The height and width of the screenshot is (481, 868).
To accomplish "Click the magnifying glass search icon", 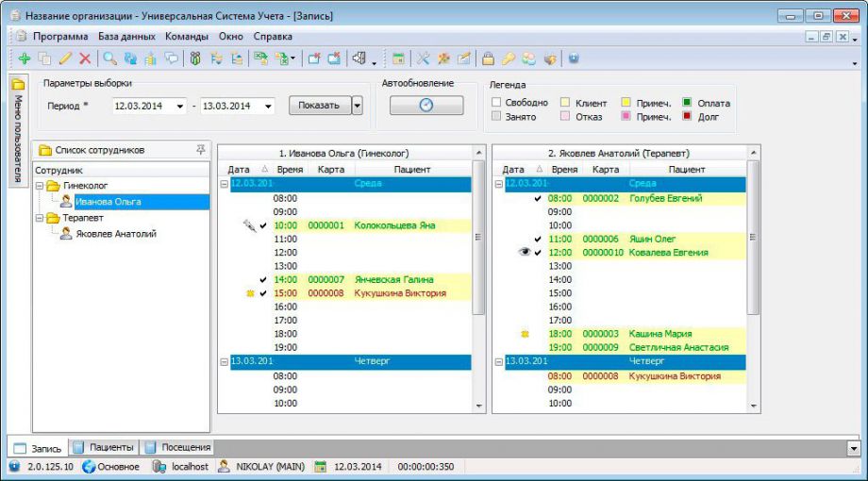I will 109,58.
